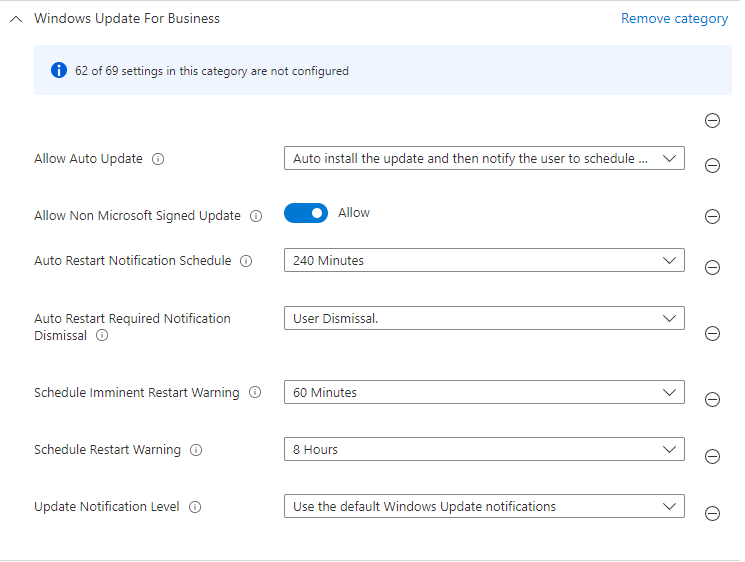This screenshot has width=745, height=562.
Task: Remove the Allow Auto Update setting
Action: click(713, 166)
